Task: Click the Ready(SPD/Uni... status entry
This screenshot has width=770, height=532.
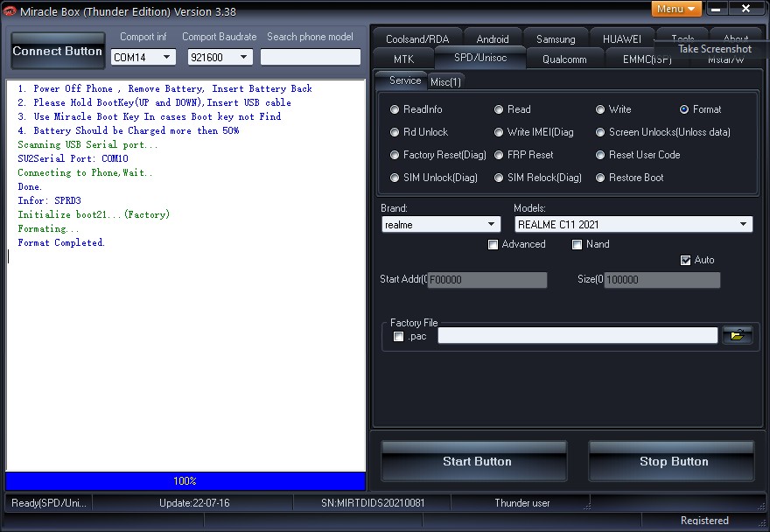Action: click(49, 503)
